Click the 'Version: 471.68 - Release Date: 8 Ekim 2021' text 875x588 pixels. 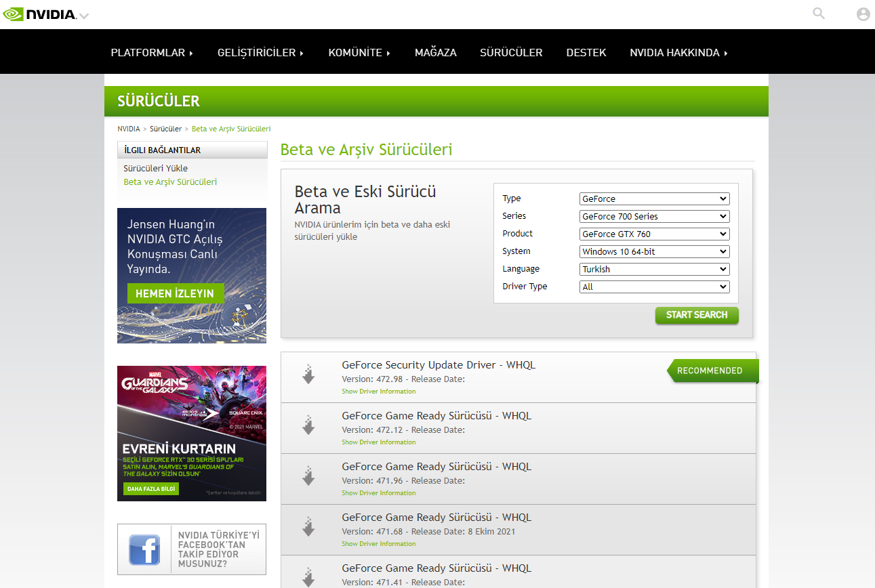[x=428, y=532]
